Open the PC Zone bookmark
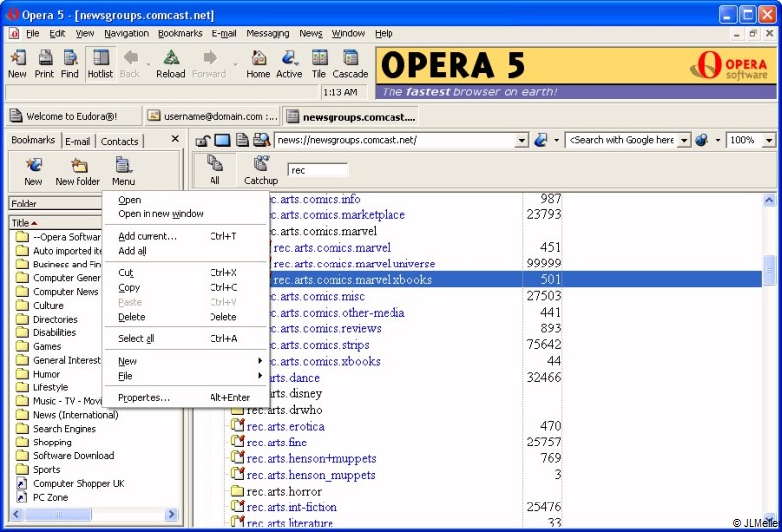Image resolution: width=782 pixels, height=532 pixels. (50, 498)
